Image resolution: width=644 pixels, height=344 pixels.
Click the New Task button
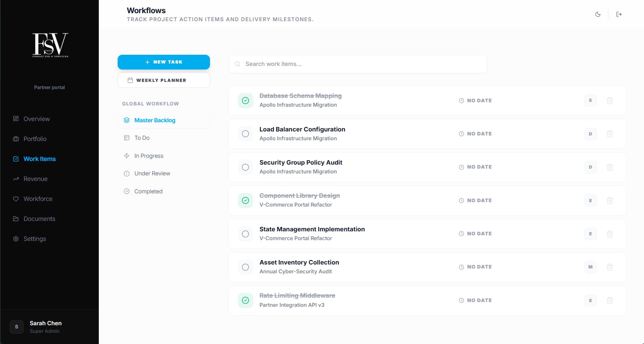pyautogui.click(x=164, y=62)
